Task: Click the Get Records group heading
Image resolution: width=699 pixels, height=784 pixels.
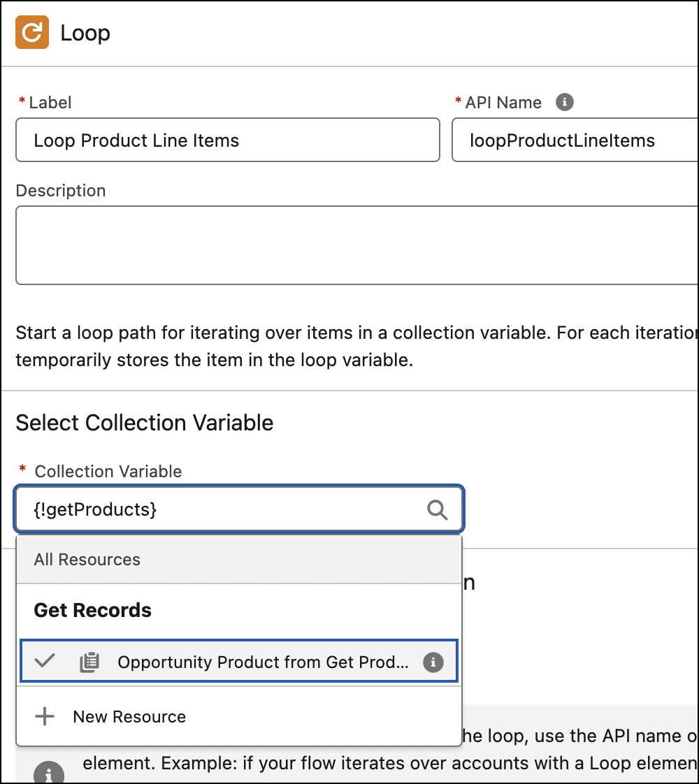Action: pyautogui.click(x=92, y=611)
